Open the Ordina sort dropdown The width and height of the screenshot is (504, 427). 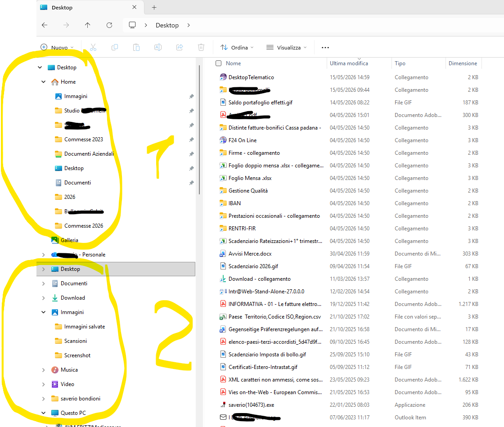pos(237,48)
